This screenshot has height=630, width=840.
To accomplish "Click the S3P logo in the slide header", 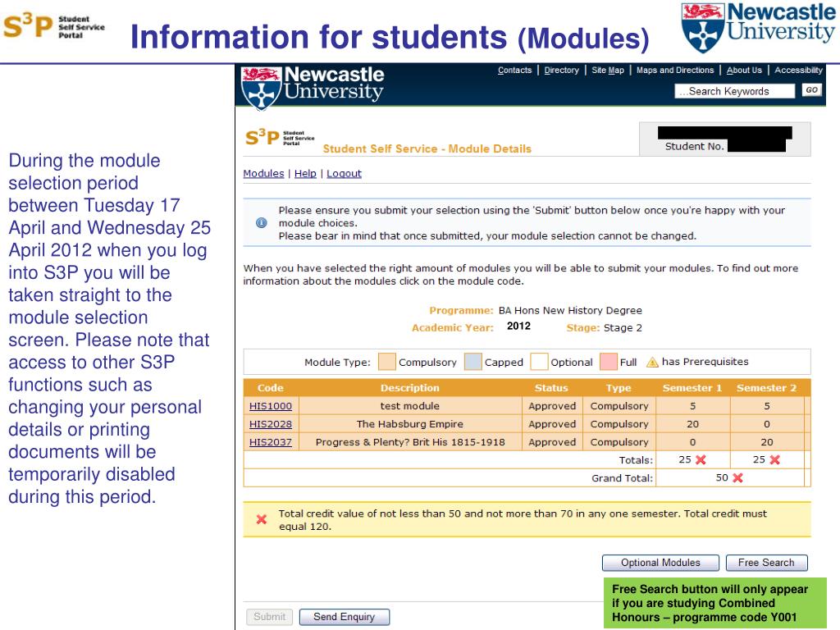I will [x=53, y=25].
